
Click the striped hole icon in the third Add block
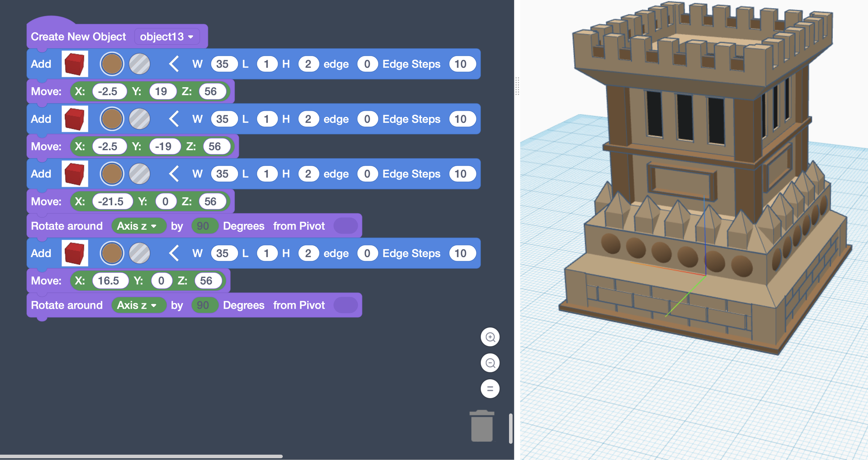(x=140, y=174)
